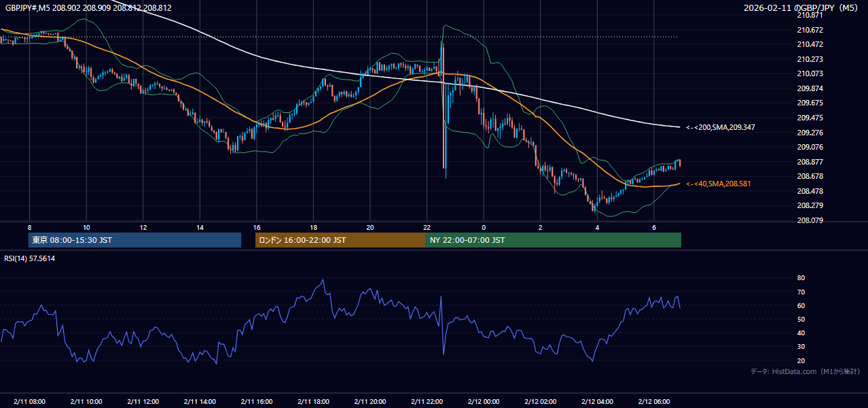Click the 2/11 16:00 date label
This screenshot has height=408, width=868.
coord(256,402)
